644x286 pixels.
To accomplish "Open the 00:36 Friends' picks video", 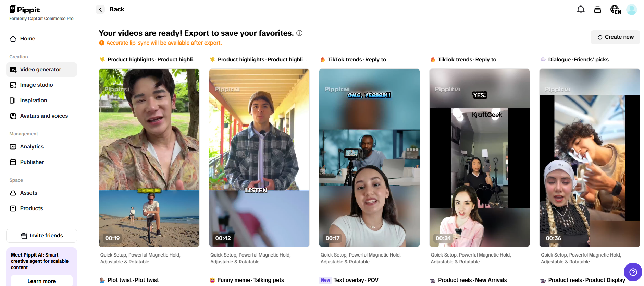I will pos(590,158).
